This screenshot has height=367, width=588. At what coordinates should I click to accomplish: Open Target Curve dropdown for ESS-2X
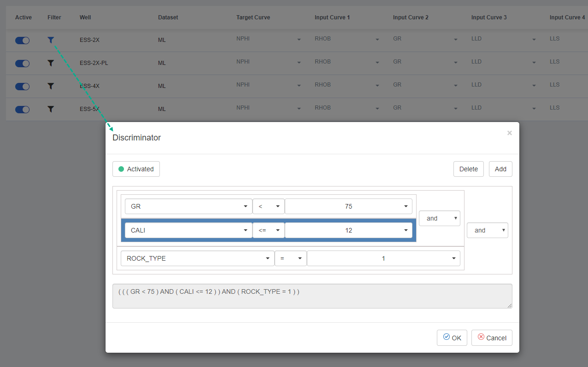(269, 39)
